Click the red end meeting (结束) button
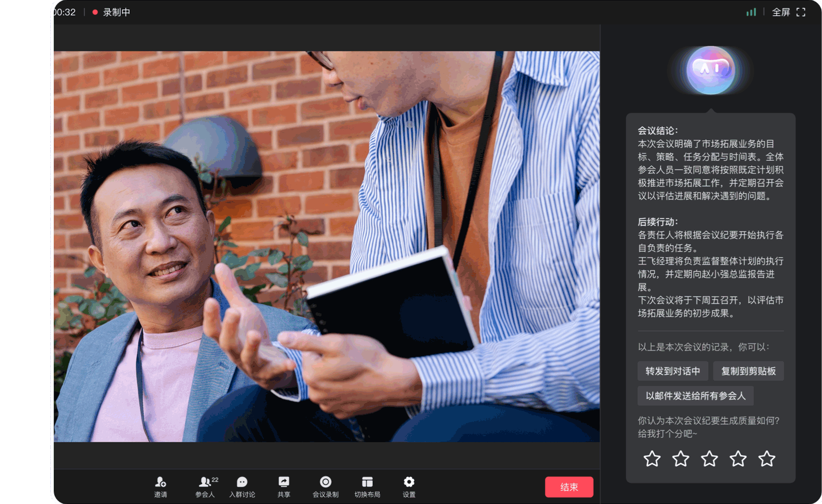This screenshot has width=822, height=504. tap(569, 487)
